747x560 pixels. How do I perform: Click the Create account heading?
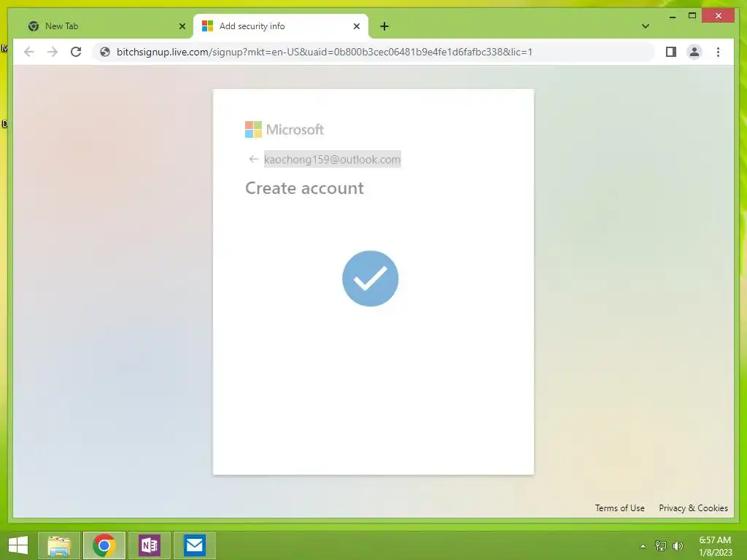click(x=304, y=188)
